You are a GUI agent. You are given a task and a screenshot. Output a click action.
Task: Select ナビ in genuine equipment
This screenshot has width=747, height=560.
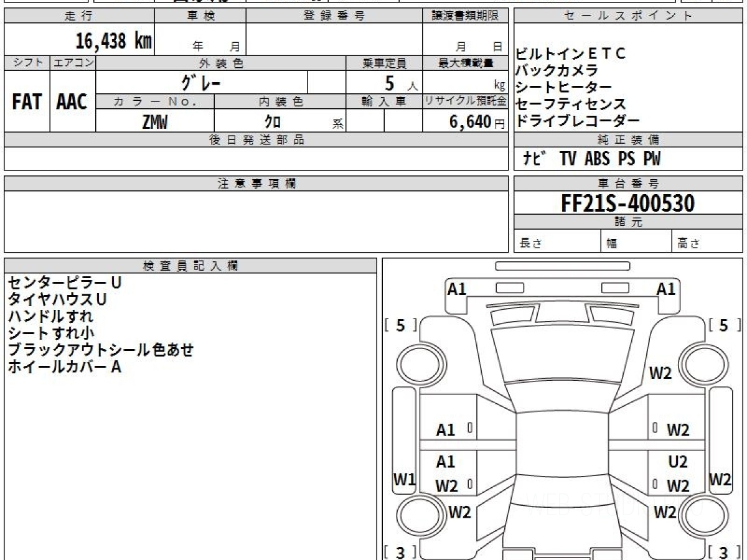[x=535, y=159]
